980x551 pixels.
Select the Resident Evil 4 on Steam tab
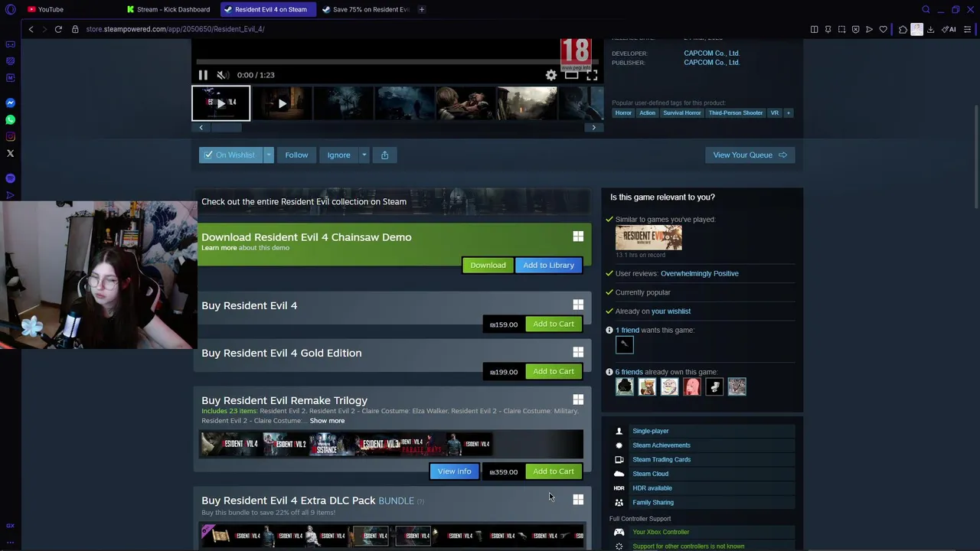266,9
